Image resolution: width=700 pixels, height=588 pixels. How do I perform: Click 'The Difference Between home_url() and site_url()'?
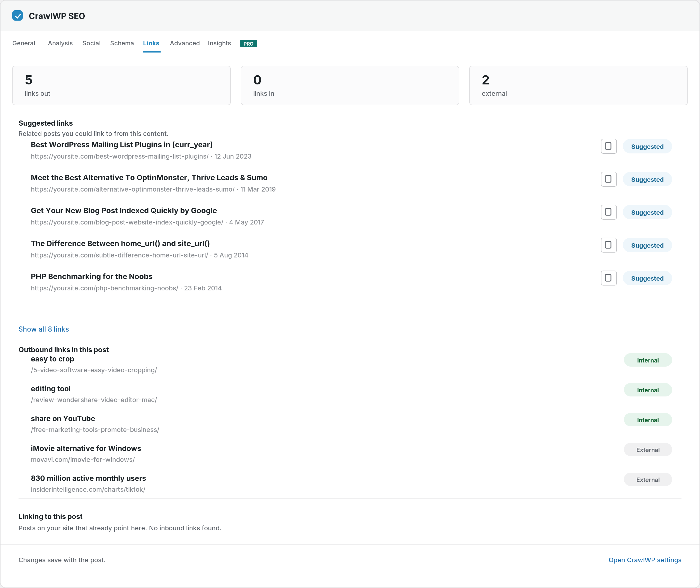[x=120, y=244]
